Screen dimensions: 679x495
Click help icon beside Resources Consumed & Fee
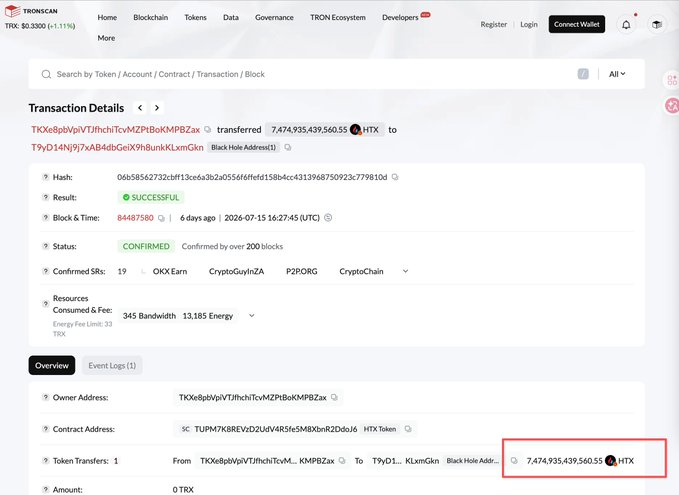(45, 304)
